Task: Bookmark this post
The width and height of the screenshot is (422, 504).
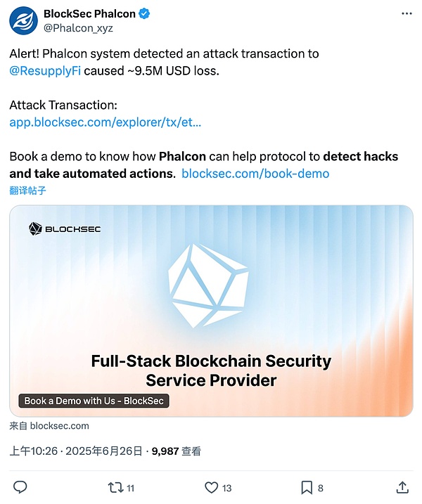Action: [x=307, y=486]
